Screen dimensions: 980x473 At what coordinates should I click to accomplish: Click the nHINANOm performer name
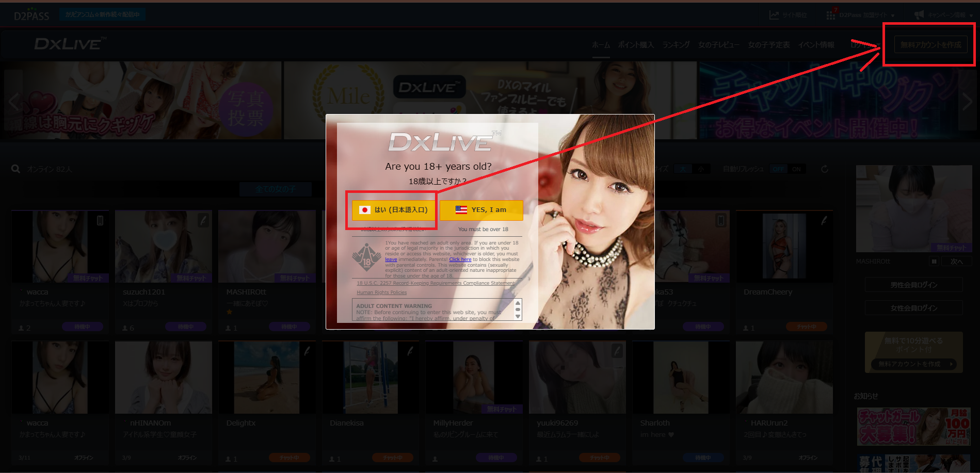coord(151,423)
